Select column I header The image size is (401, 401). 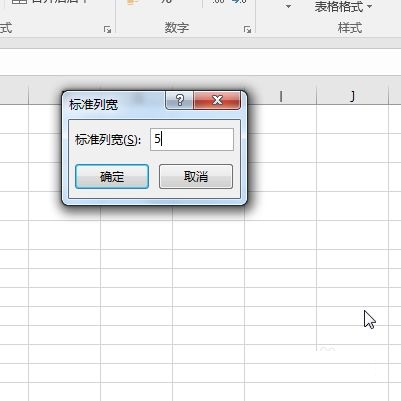click(x=281, y=96)
